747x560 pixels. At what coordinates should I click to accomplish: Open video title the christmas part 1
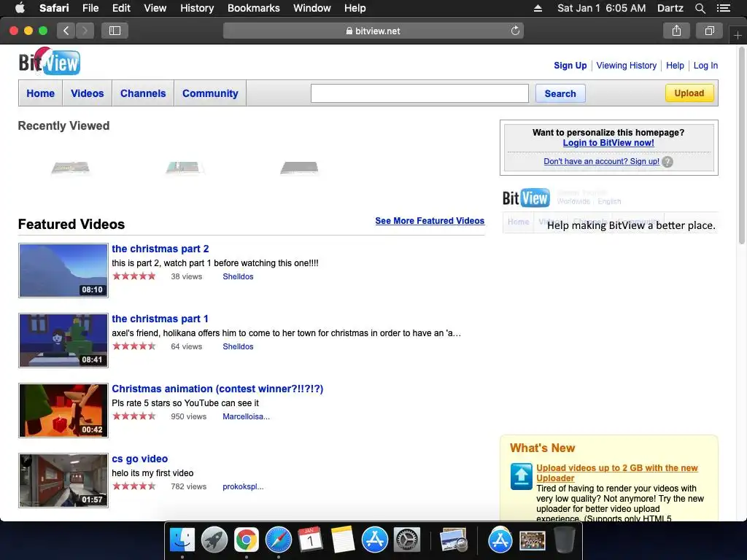(x=160, y=319)
